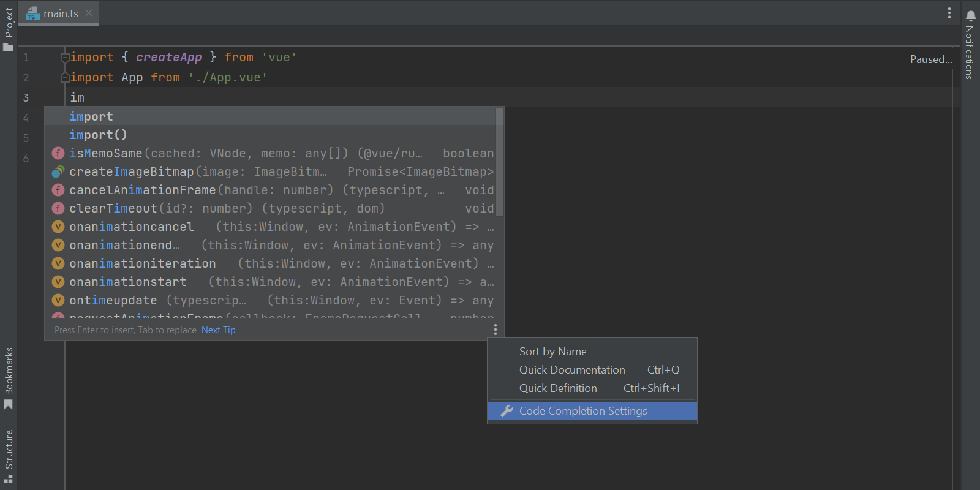Click the editor tabs three-dot options
Image resolution: width=980 pixels, height=490 pixels.
point(949,13)
